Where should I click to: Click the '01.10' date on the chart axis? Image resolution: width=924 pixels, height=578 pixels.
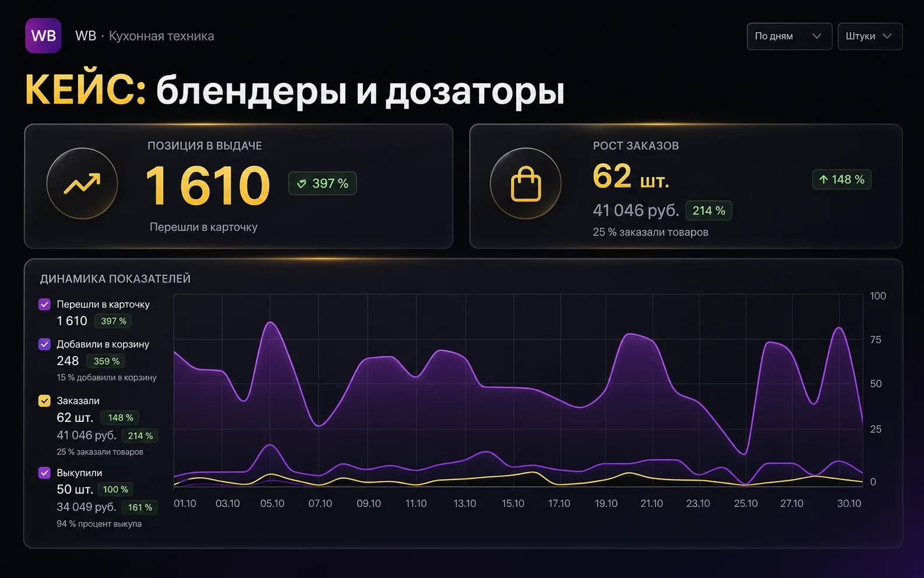click(185, 503)
